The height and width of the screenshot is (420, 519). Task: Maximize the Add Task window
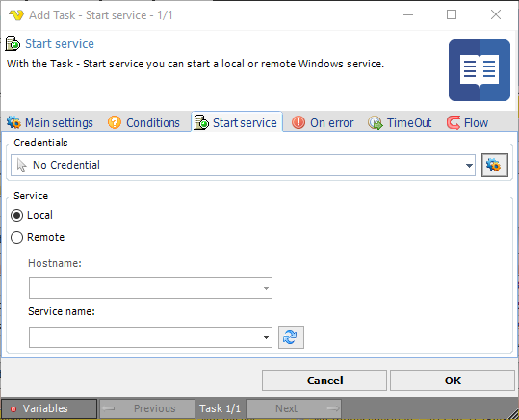452,14
